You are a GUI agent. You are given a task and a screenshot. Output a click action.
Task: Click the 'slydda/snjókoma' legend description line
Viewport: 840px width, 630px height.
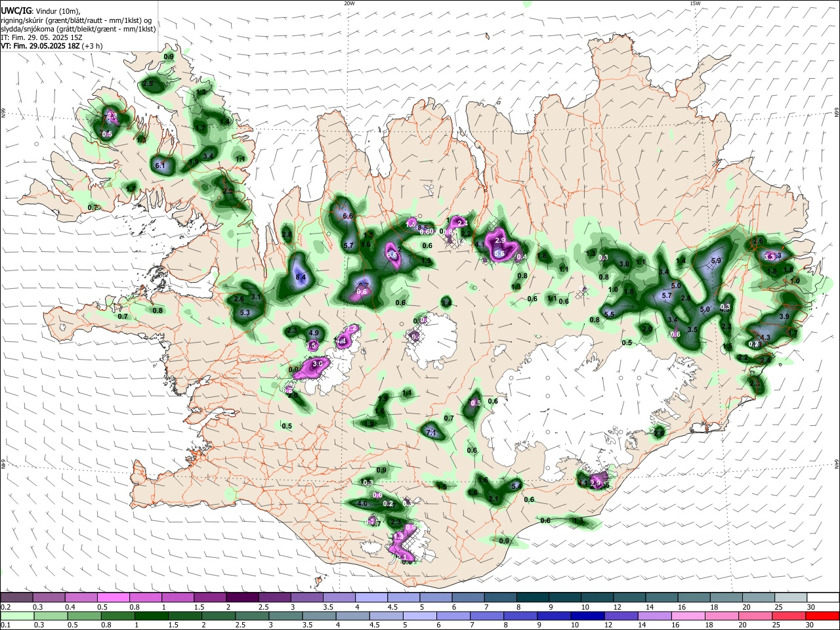[x=78, y=29]
